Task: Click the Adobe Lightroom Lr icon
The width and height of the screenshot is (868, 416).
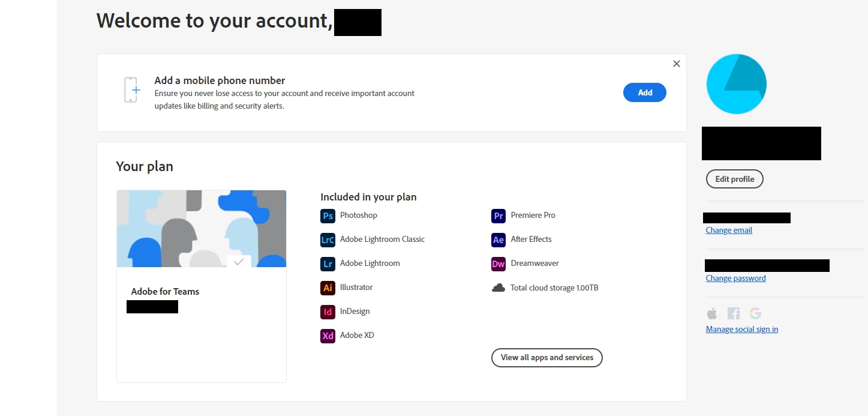Action: [328, 264]
